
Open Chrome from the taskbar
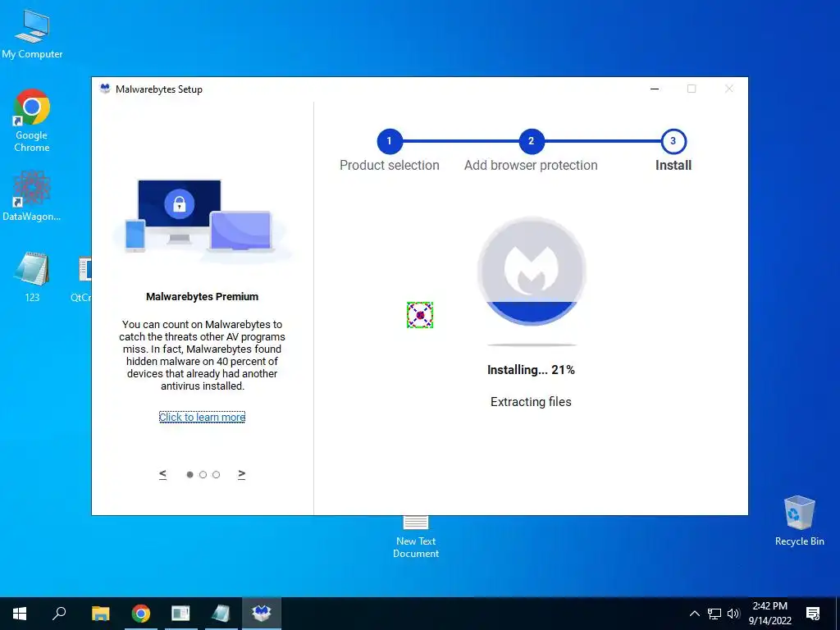(141, 614)
